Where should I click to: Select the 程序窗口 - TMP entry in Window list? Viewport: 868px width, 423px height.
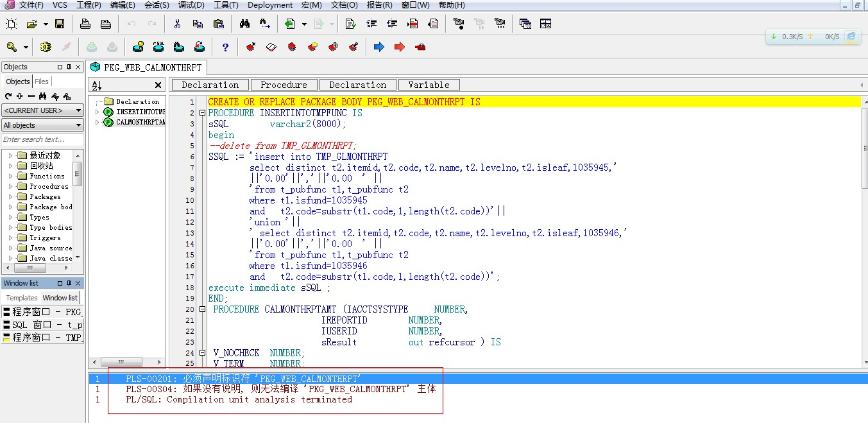coord(43,337)
